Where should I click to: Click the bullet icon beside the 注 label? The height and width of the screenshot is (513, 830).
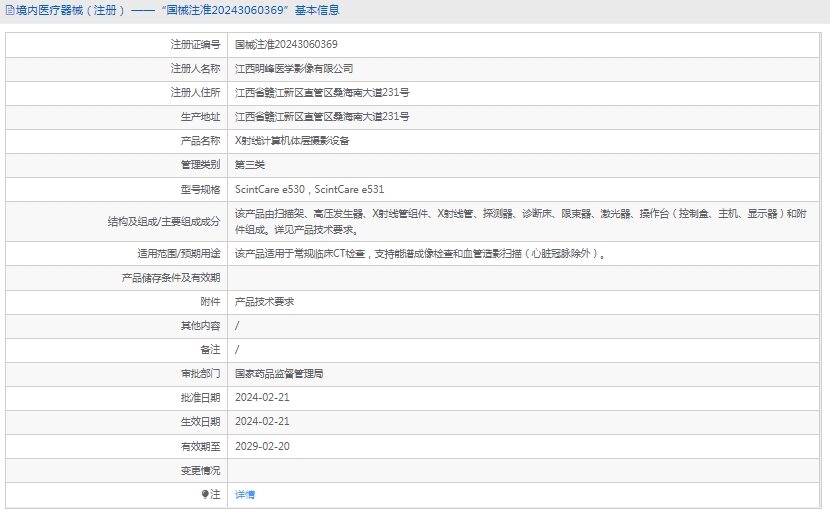(205, 494)
